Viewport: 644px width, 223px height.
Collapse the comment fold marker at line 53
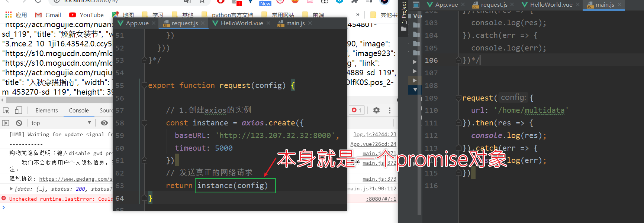(144, 60)
